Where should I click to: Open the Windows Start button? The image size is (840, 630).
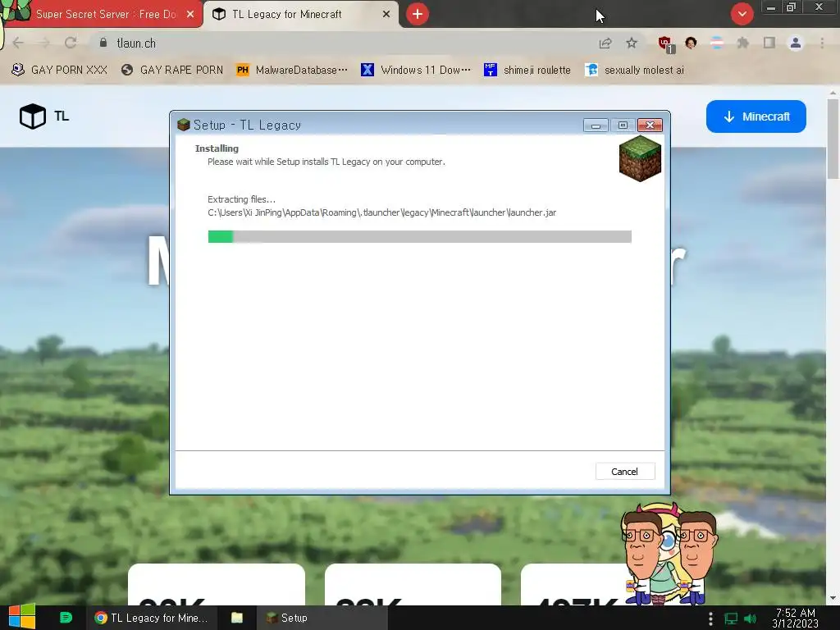22,618
